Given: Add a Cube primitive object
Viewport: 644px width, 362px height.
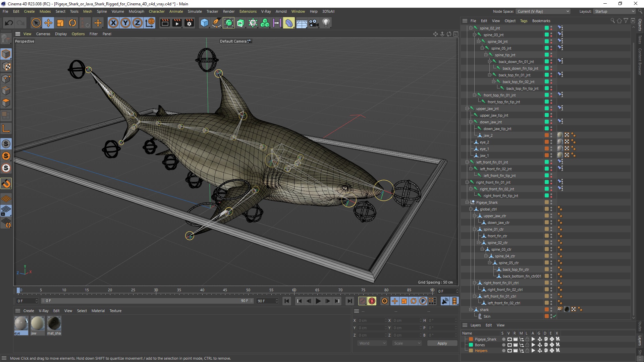Looking at the screenshot, I should (x=204, y=23).
